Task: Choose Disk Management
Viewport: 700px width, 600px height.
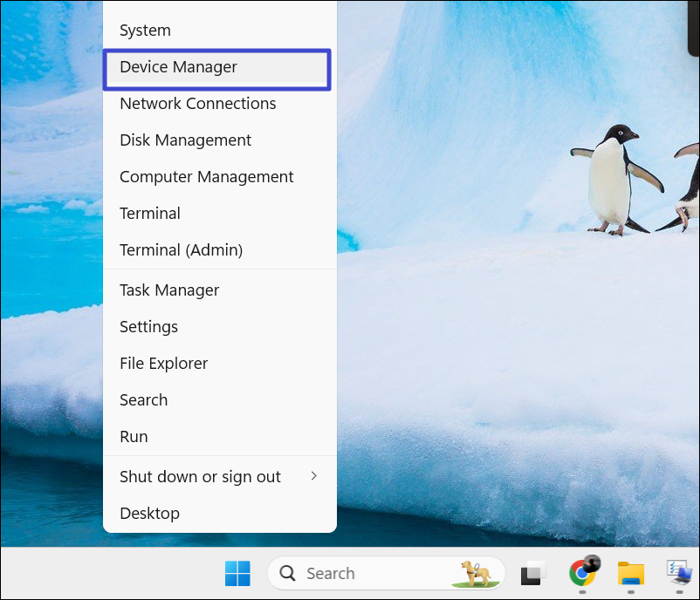Action: [x=185, y=140]
